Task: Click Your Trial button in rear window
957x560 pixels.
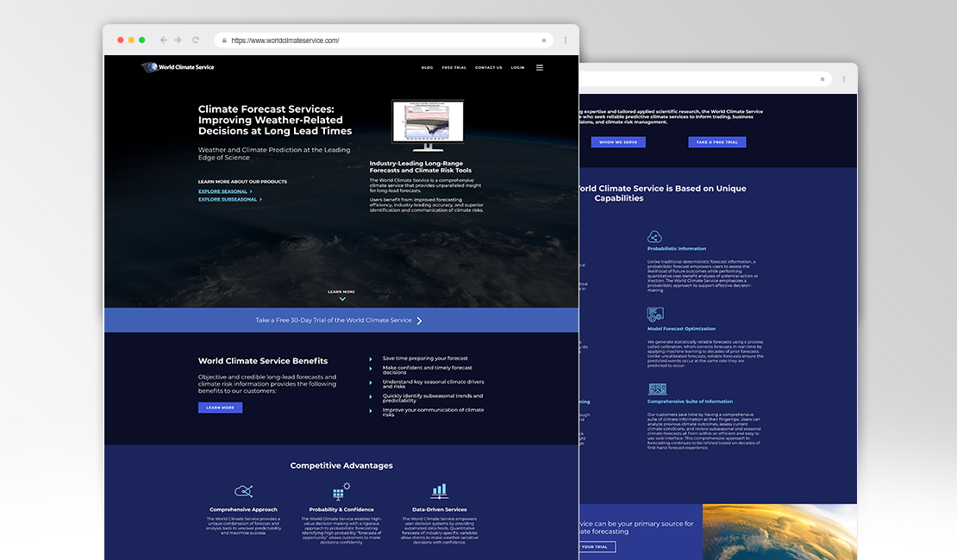Action: [x=597, y=546]
